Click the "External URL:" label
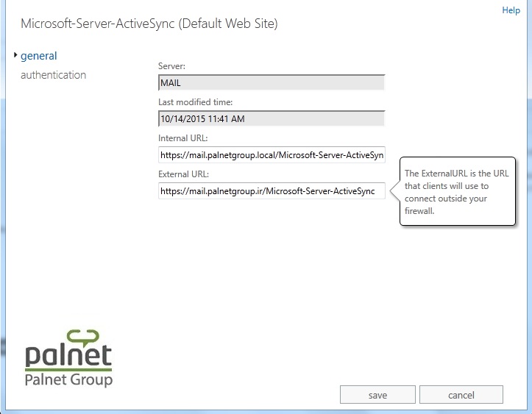The image size is (532, 414). pos(183,174)
